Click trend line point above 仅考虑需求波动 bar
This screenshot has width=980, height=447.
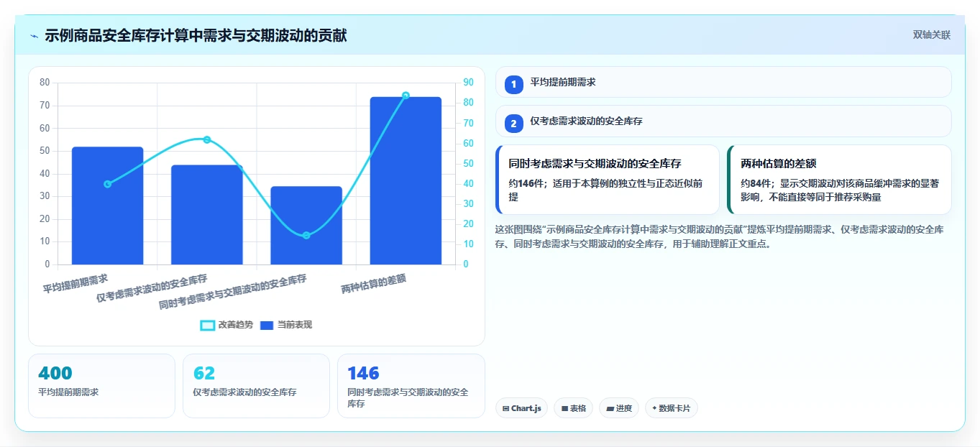pyautogui.click(x=206, y=139)
